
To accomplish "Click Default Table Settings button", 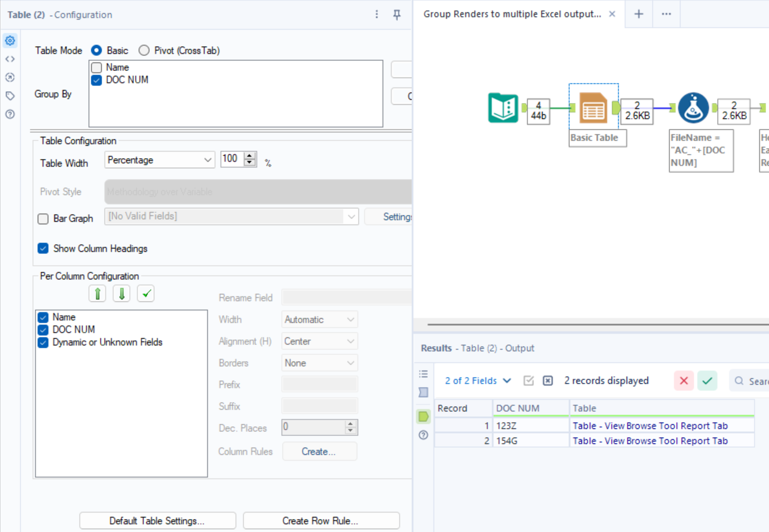I will coord(157,521).
